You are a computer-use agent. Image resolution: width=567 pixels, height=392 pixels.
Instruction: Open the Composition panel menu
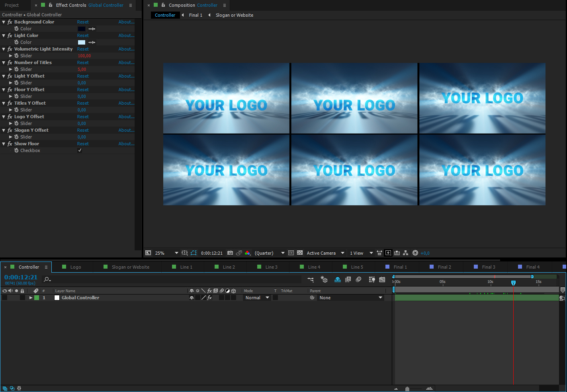(x=224, y=5)
